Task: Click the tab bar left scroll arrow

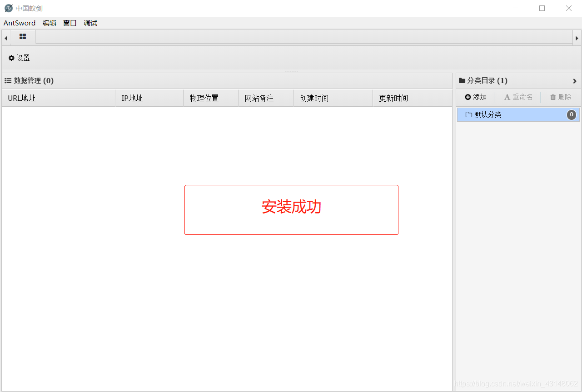Action: [x=6, y=38]
